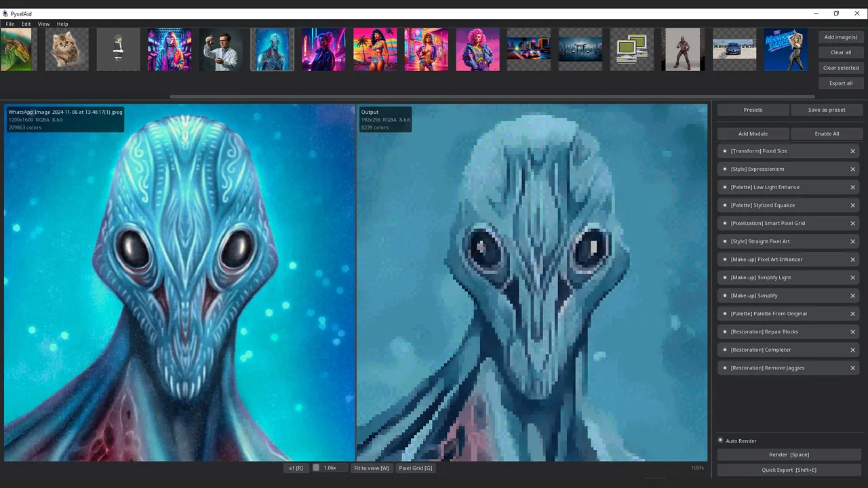The width and height of the screenshot is (868, 488).
Task: Toggle the Repair Blocks enable dot
Action: [x=725, y=331]
